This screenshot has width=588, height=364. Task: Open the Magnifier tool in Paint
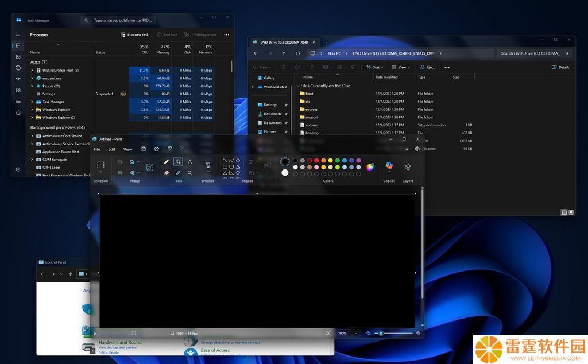[189, 173]
